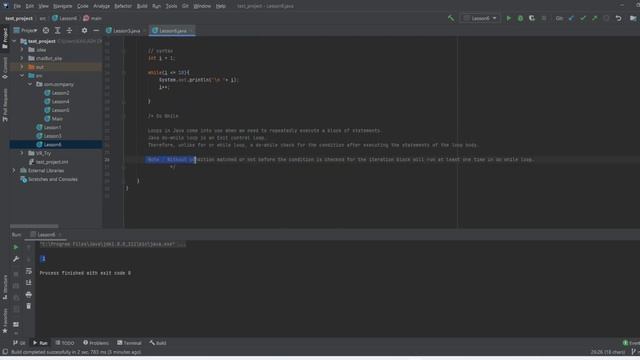The height and width of the screenshot is (360, 640).
Task: Collapse the test_project root node
Action: [x=14, y=41]
